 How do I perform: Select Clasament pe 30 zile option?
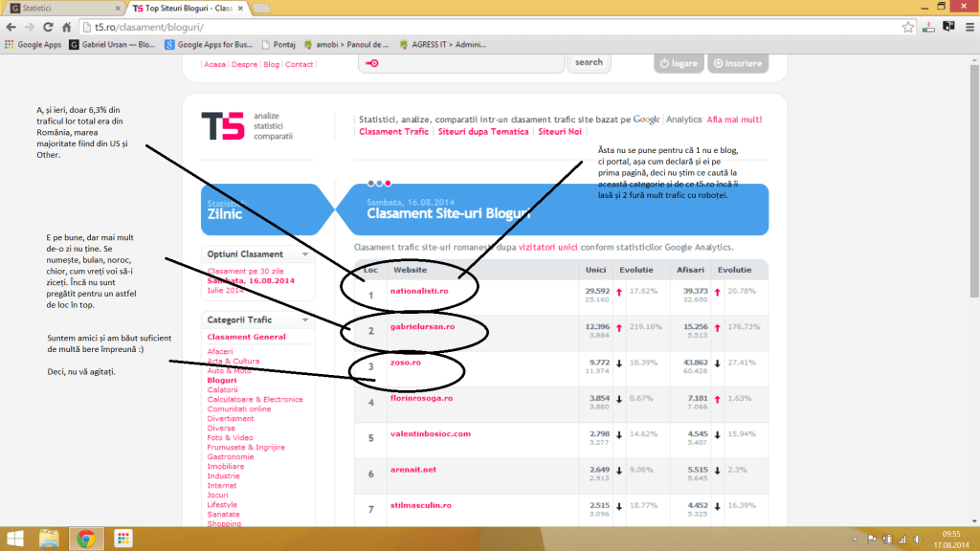pyautogui.click(x=245, y=271)
